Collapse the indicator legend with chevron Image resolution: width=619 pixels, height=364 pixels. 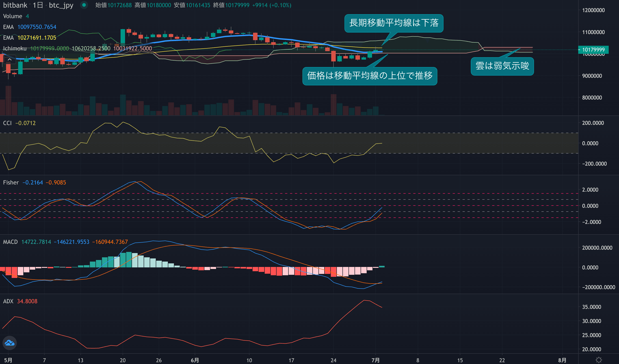click(10, 59)
